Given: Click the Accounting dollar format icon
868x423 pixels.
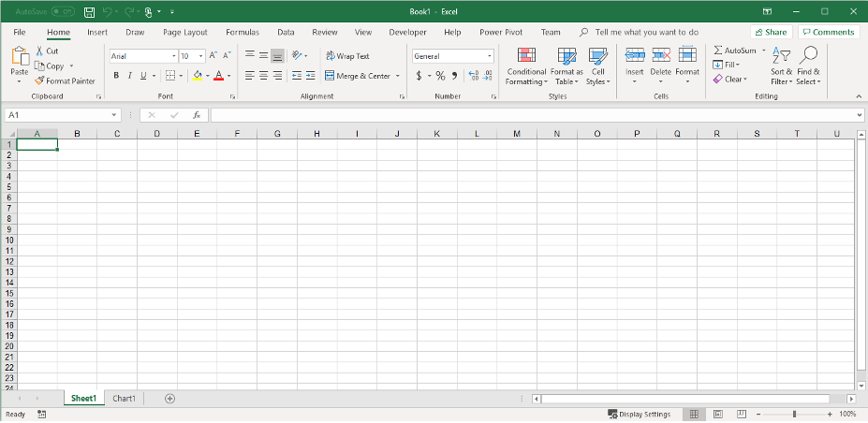Looking at the screenshot, I should (419, 76).
